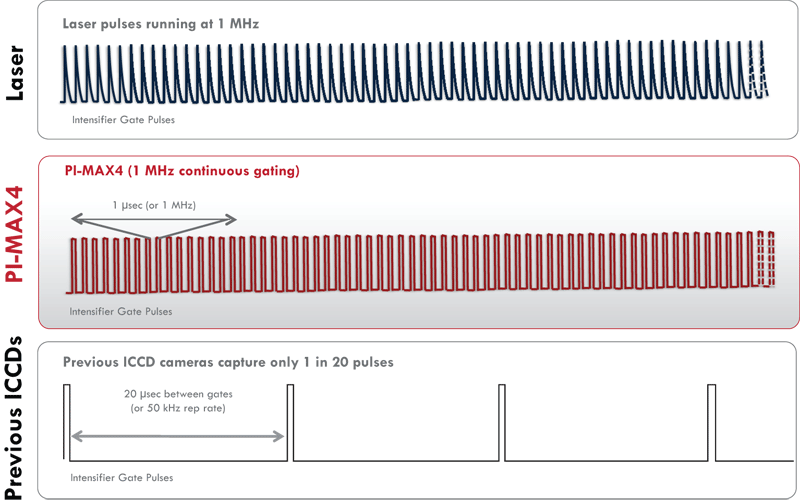
Task: Click the fourth gate pulse in Previous ICCDs chart
Action: pos(712,422)
